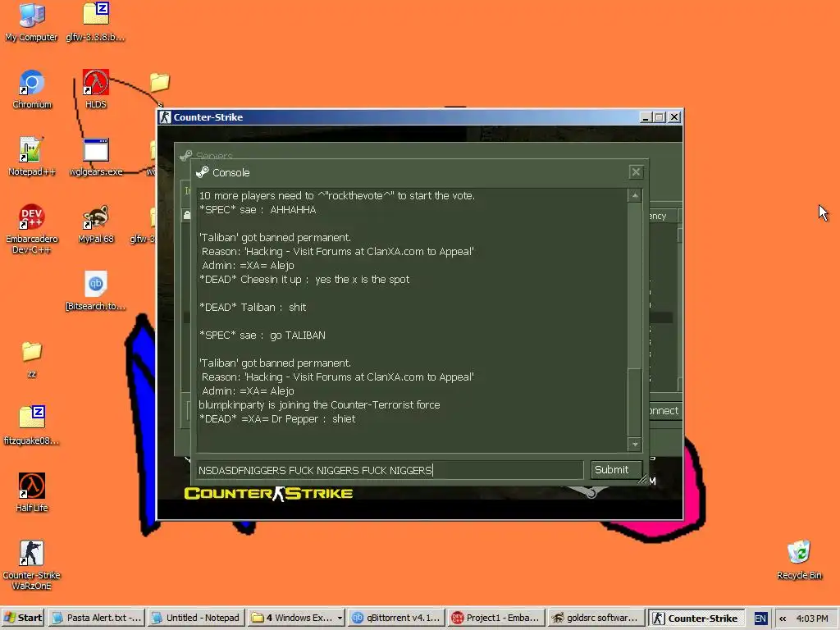This screenshot has width=840, height=630.
Task: Minimize the Counter-Strike window
Action: coord(646,117)
